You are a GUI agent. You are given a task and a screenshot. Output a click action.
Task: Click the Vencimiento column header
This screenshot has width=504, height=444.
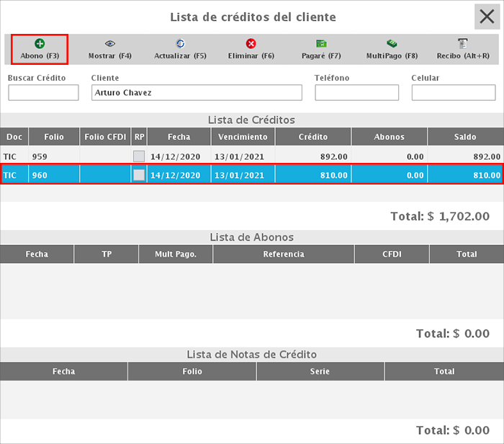[243, 137]
